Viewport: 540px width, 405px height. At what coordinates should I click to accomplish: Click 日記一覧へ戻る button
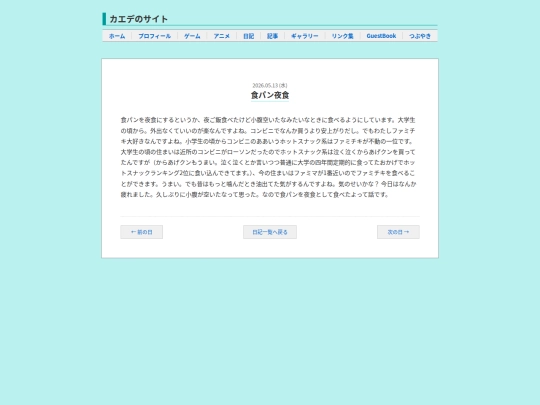coord(270,232)
